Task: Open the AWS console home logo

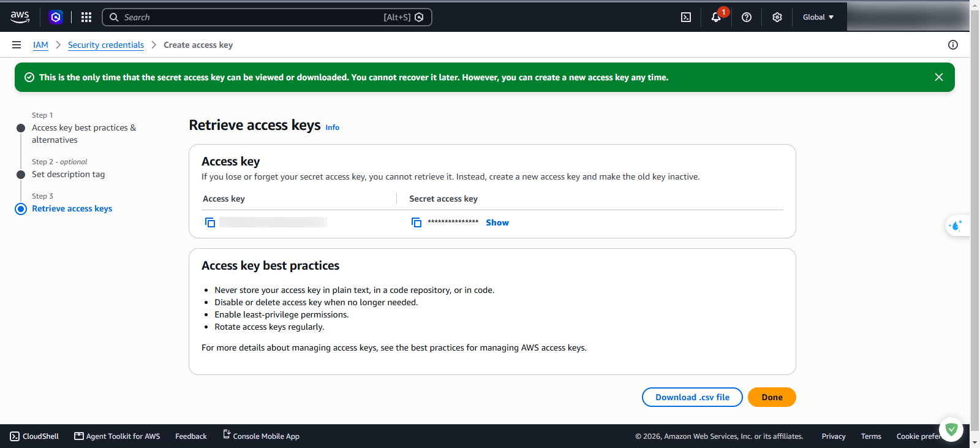Action: point(20,17)
